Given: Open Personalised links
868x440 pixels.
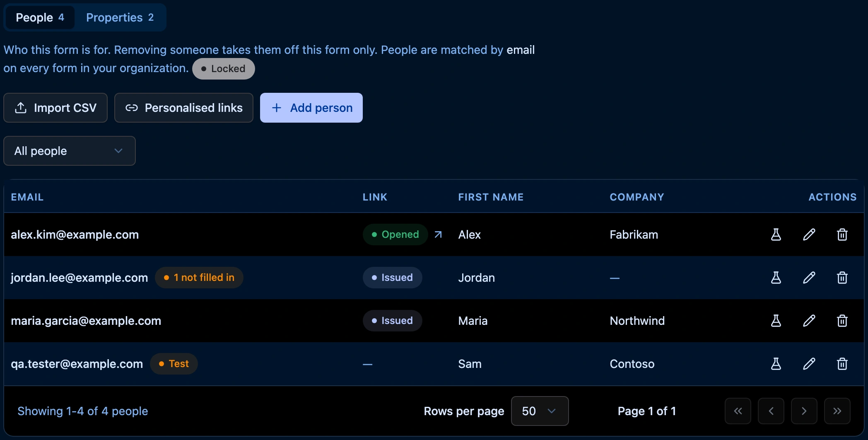Looking at the screenshot, I should 184,108.
